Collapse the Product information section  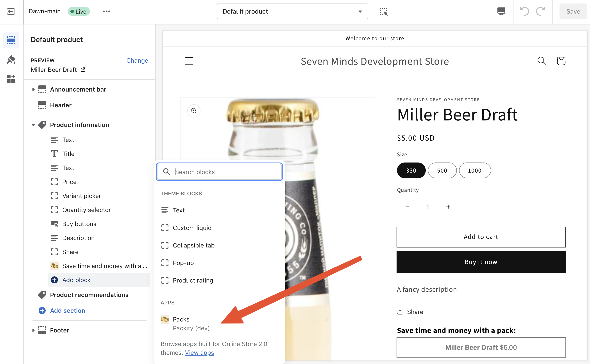33,125
